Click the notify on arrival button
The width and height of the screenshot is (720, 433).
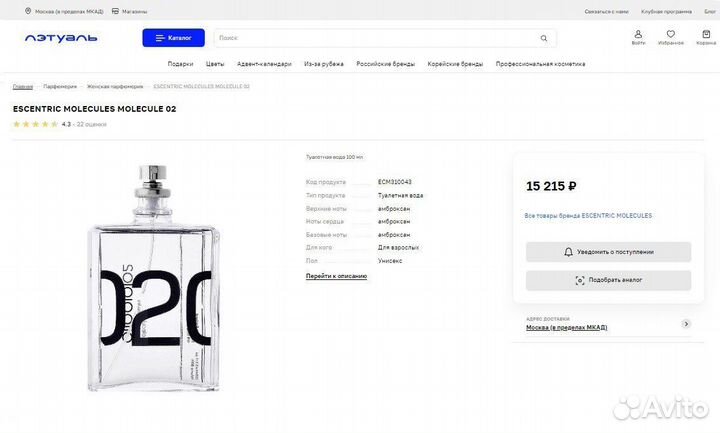608,252
